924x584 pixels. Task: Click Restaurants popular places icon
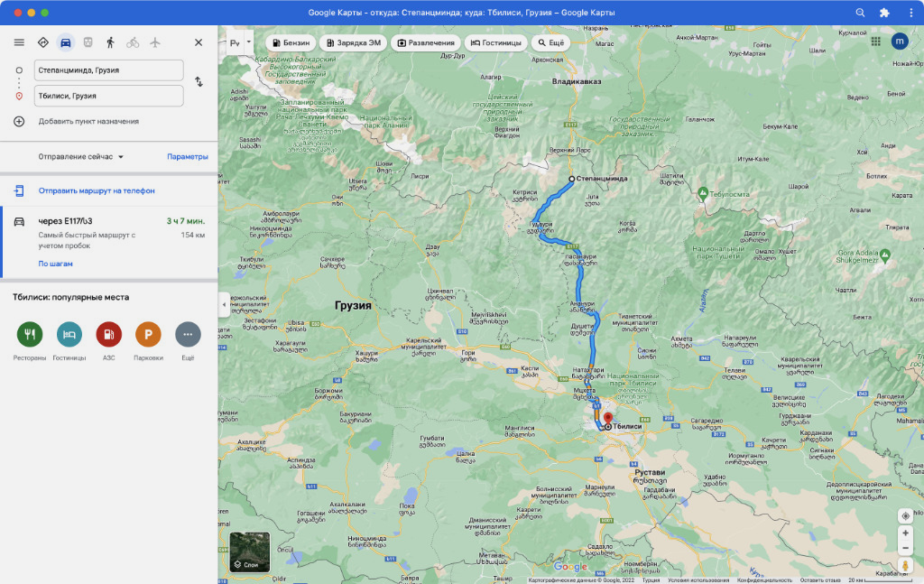click(30, 334)
